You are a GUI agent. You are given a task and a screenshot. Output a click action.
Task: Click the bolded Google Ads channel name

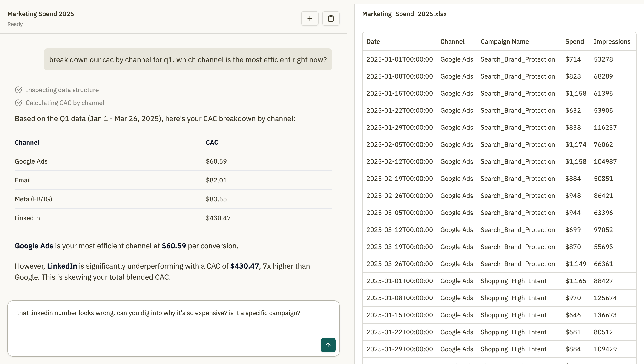(x=34, y=246)
